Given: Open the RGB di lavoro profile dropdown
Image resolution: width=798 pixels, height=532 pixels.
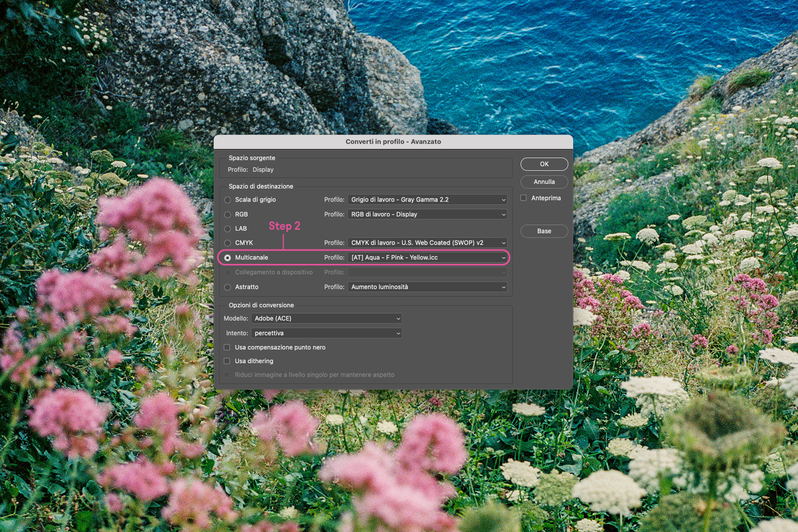Looking at the screenshot, I should [427, 214].
